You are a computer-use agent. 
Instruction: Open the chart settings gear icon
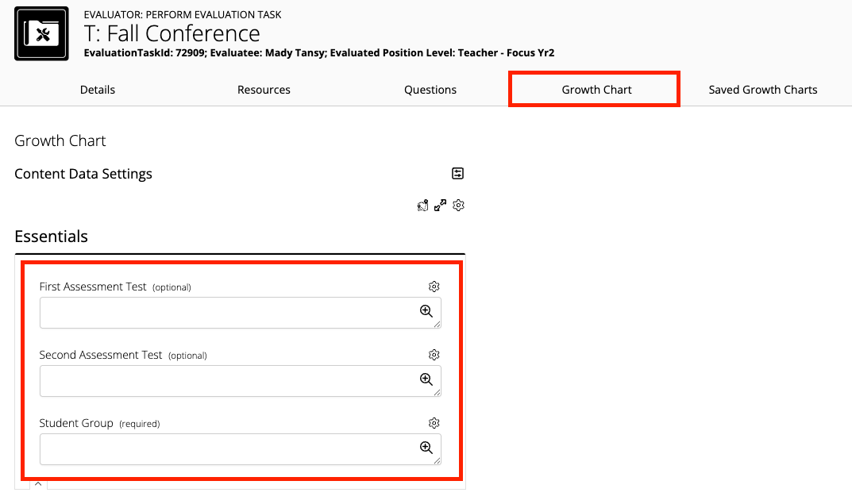pyautogui.click(x=457, y=205)
